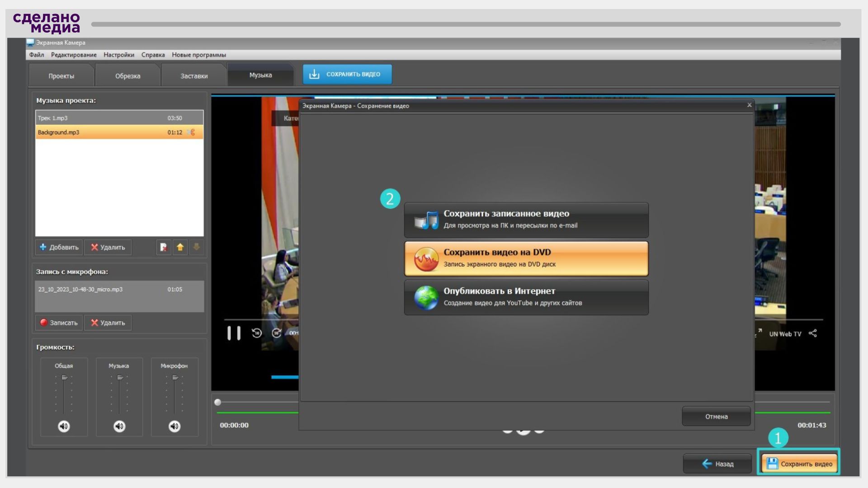Viewport: 868px width, 488px height.
Task: Click the scissors trim icon on Background.mp3
Action: click(191, 132)
